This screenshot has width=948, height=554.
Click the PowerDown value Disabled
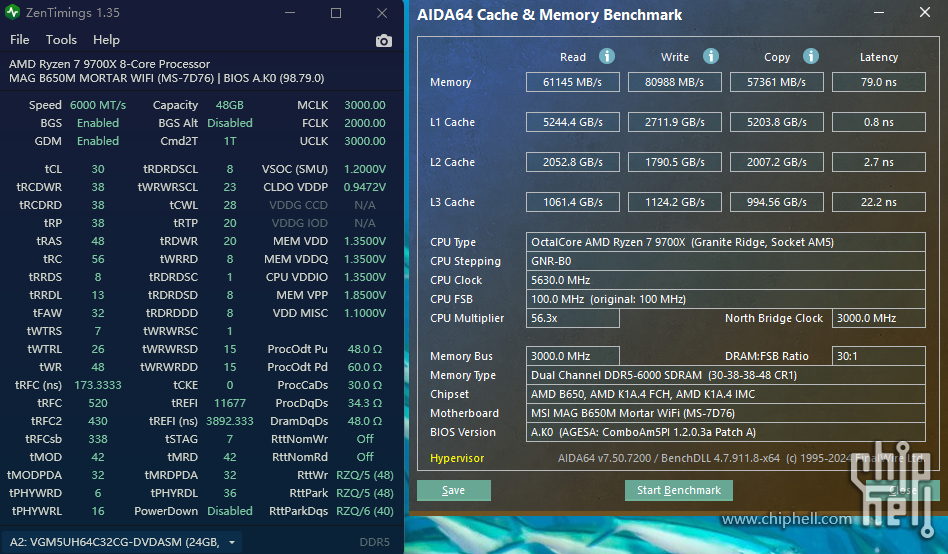230,511
